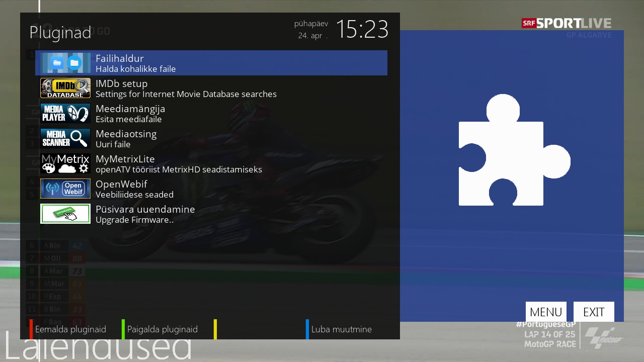The height and width of the screenshot is (362, 644).
Task: Open the OpenWebif plugin entry
Action: (x=211, y=189)
